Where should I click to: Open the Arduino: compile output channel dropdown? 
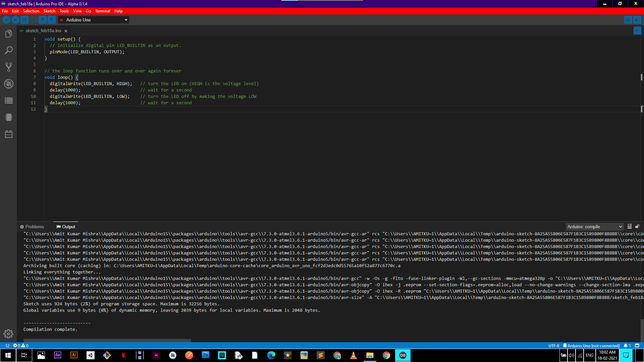coord(594,227)
